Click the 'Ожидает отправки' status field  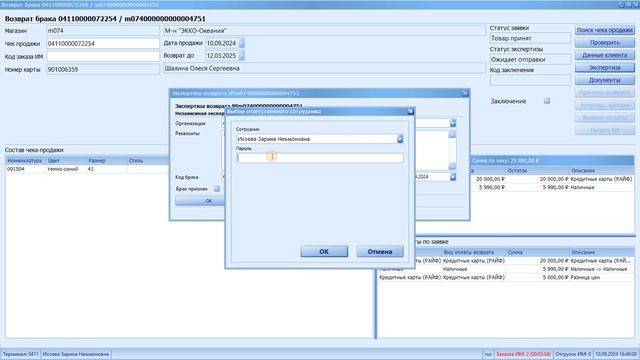point(530,60)
